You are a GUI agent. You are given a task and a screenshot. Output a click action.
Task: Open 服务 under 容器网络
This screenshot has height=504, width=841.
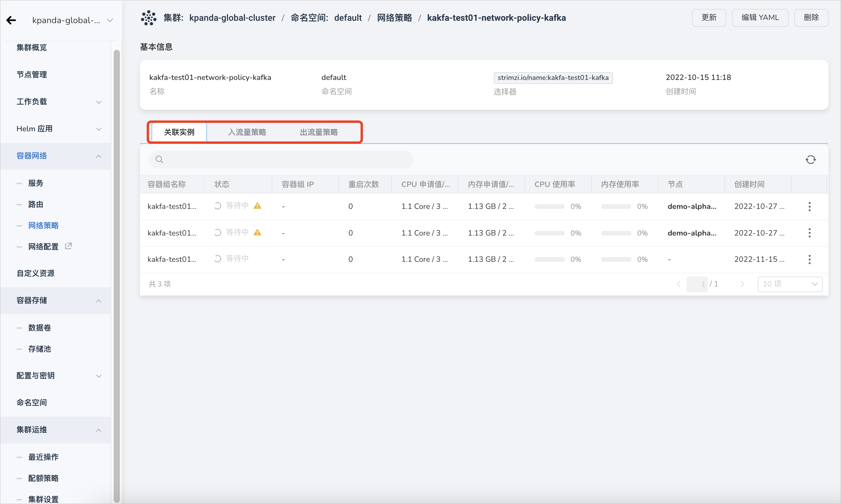(36, 183)
